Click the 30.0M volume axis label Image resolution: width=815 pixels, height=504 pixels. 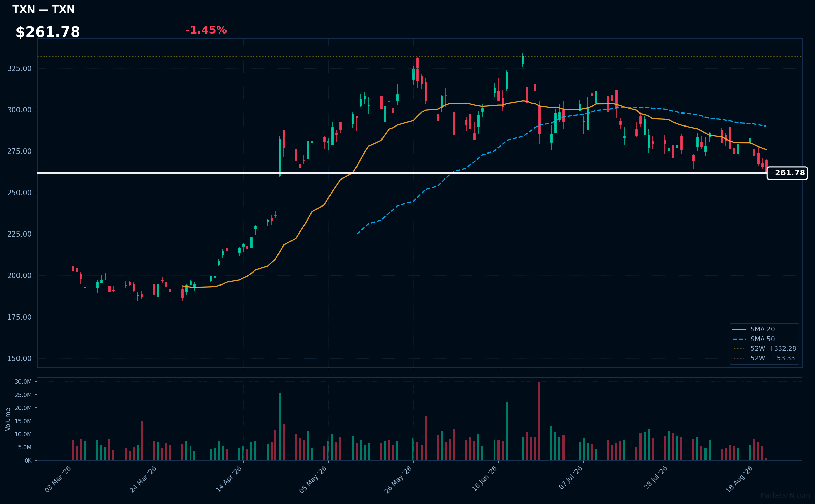tap(23, 382)
